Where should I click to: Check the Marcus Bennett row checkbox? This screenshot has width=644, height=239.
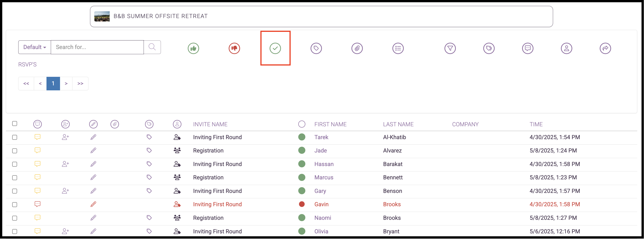click(x=15, y=178)
